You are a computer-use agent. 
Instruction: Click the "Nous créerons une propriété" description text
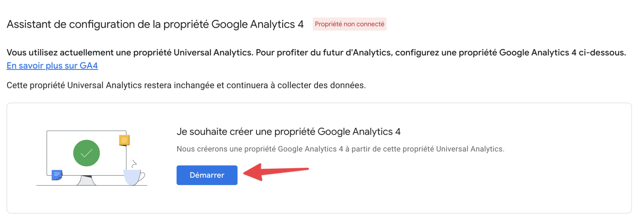340,149
